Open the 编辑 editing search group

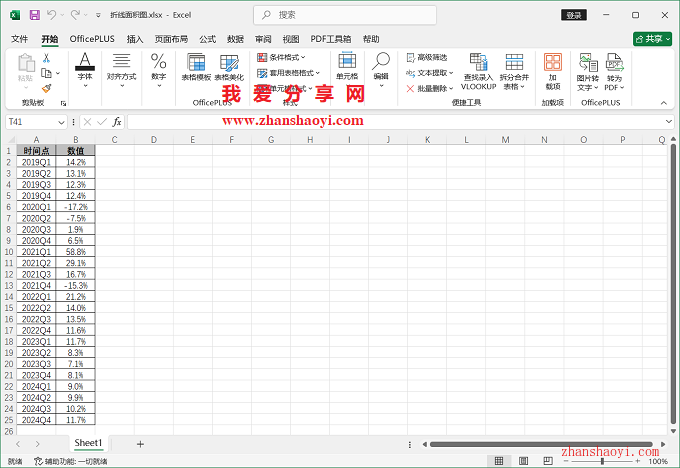(x=381, y=69)
